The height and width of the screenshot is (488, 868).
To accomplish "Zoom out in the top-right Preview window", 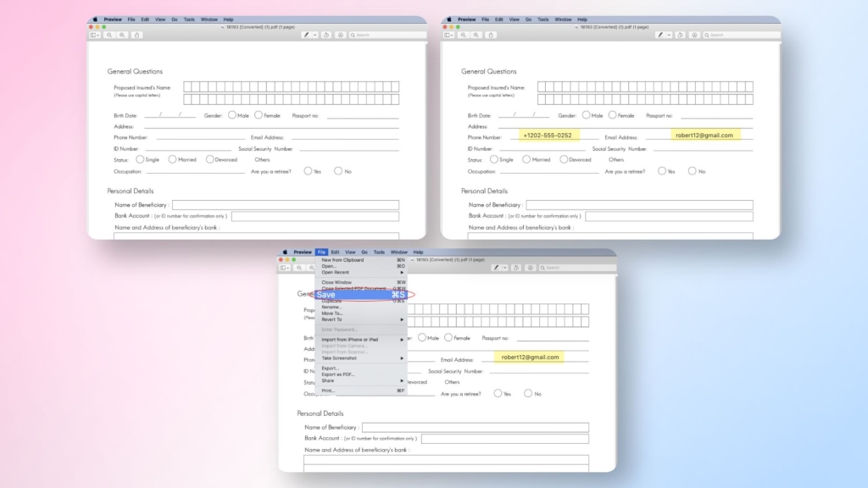I will click(464, 35).
